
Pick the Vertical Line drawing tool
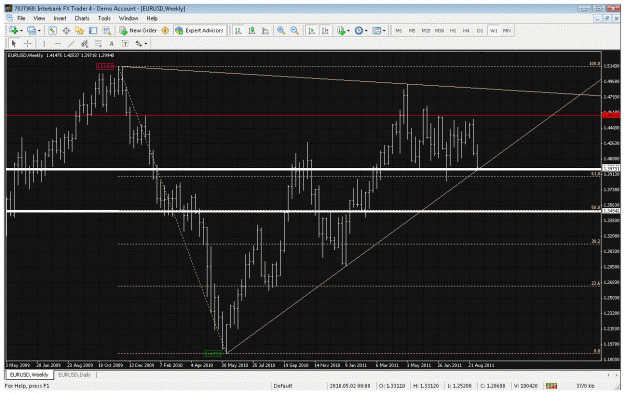click(x=44, y=43)
